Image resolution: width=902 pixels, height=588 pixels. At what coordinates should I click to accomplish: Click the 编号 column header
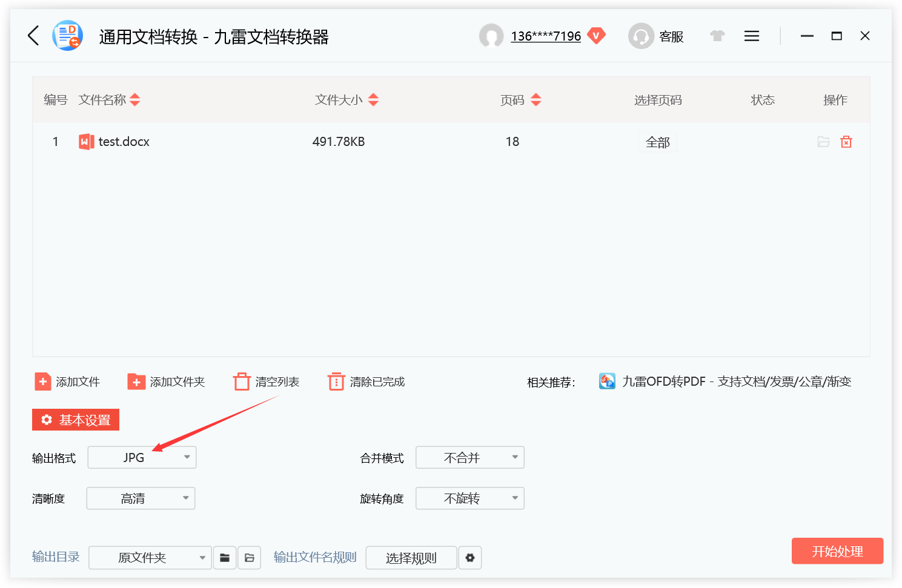pos(56,100)
